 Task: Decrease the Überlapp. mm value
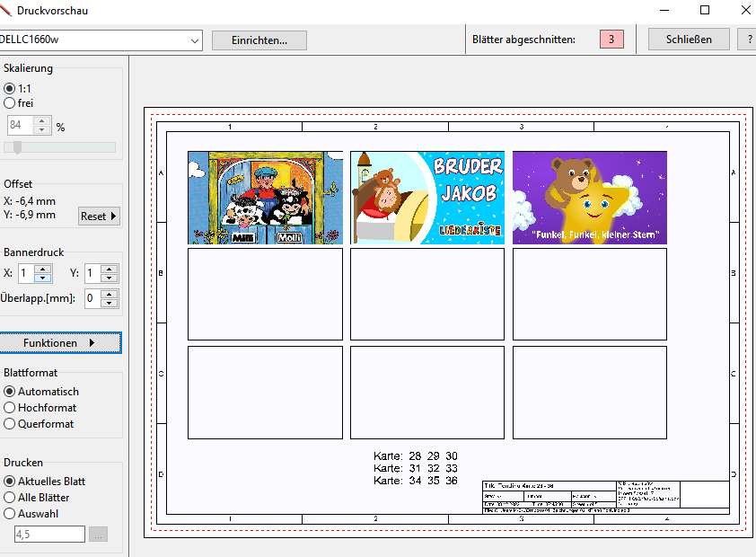[110, 303]
